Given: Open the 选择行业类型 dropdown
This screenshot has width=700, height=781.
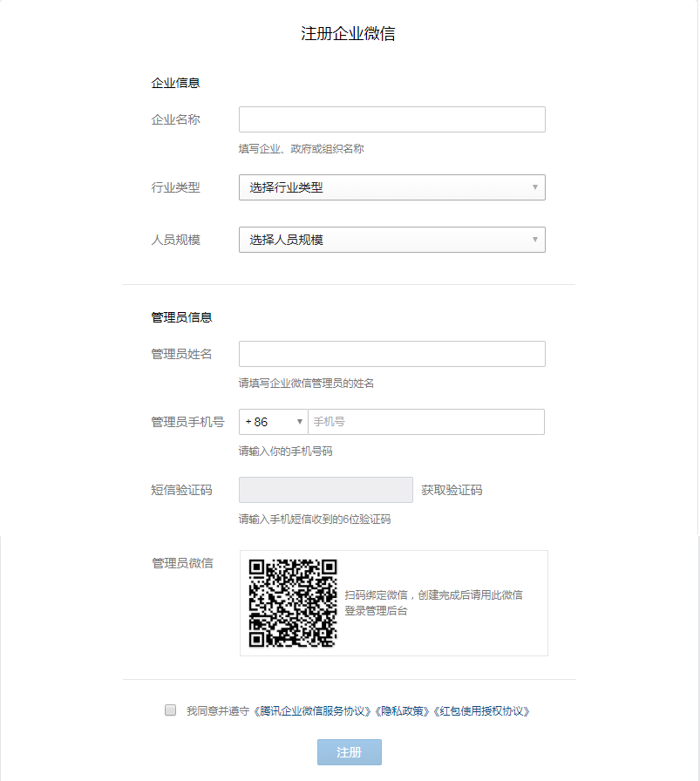Looking at the screenshot, I should coord(392,187).
